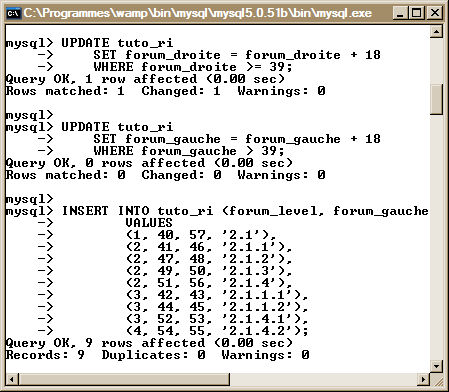Click the 'Query OK, 9 rows affected' line
This screenshot has width=449, height=392.
[x=149, y=343]
